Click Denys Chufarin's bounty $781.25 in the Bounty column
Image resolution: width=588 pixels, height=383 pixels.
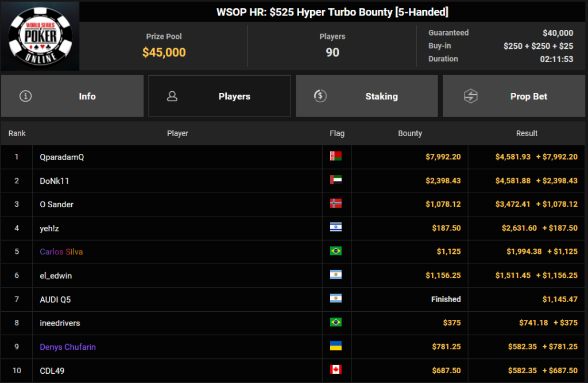tap(446, 347)
